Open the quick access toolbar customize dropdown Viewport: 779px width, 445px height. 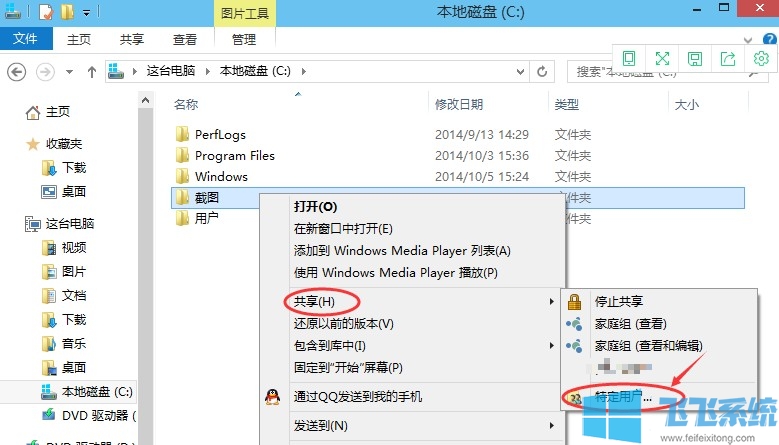(87, 13)
